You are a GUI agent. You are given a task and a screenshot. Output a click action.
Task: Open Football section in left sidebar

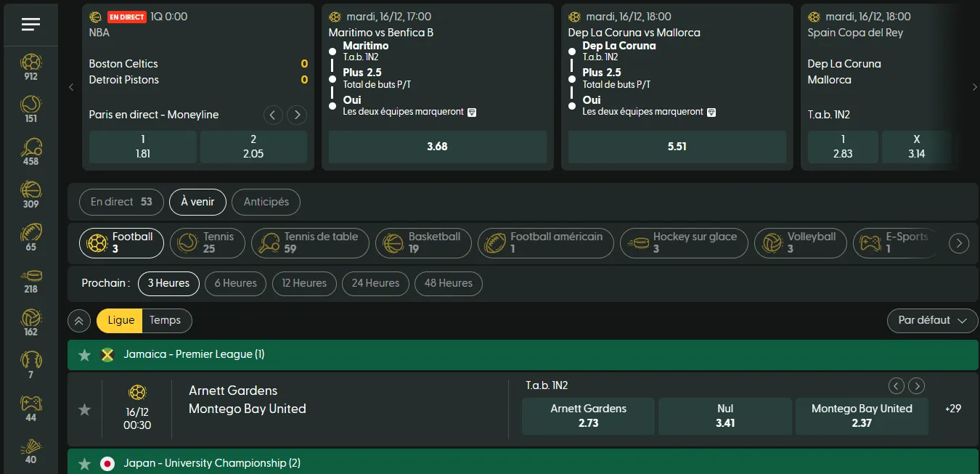click(x=30, y=64)
